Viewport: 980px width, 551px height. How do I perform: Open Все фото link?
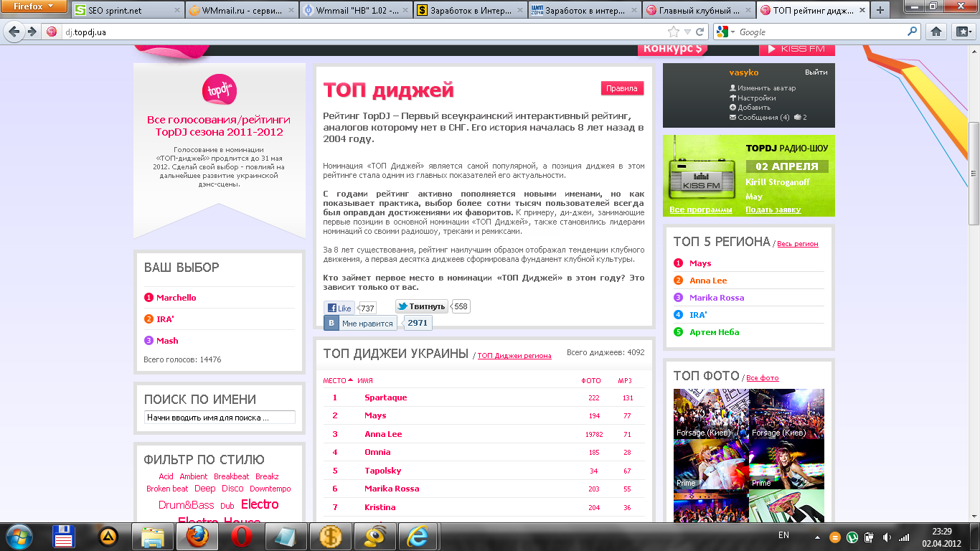[x=763, y=378]
